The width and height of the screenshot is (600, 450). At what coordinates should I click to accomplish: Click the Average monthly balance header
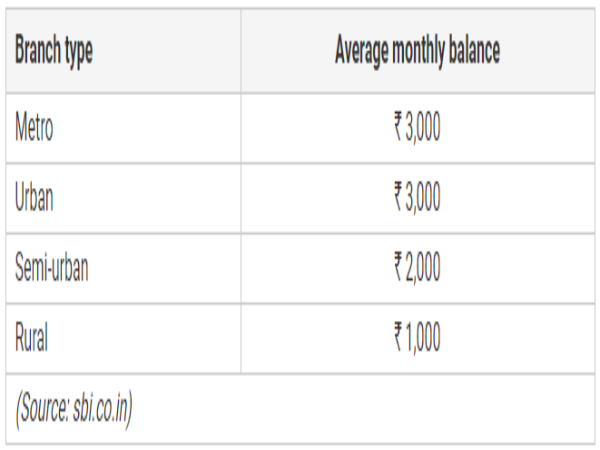coord(417,53)
